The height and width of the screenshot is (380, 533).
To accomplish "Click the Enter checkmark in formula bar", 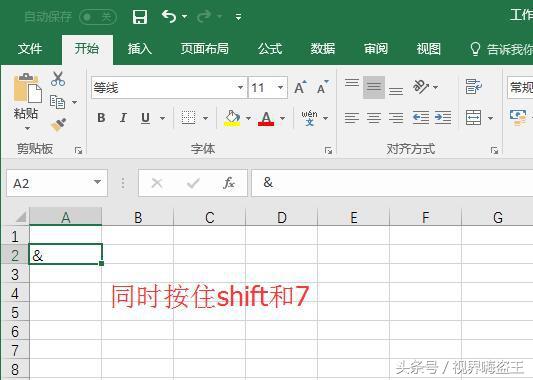I will tap(193, 184).
